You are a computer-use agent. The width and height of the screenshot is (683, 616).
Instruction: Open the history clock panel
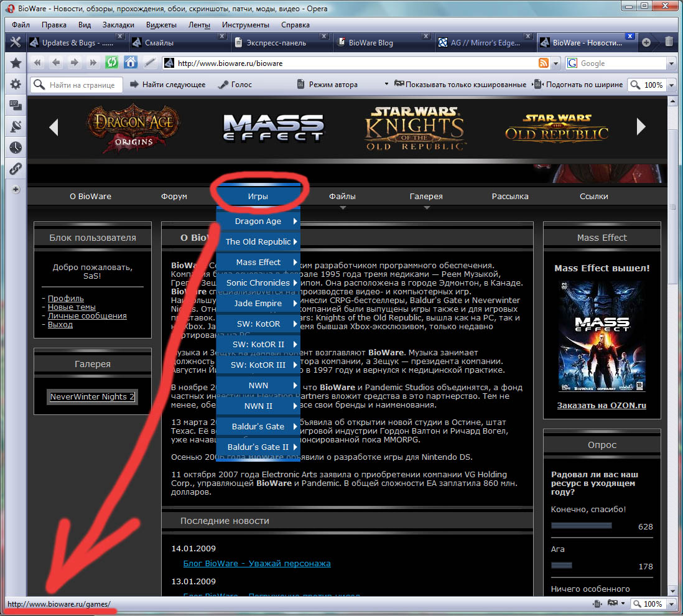point(16,147)
